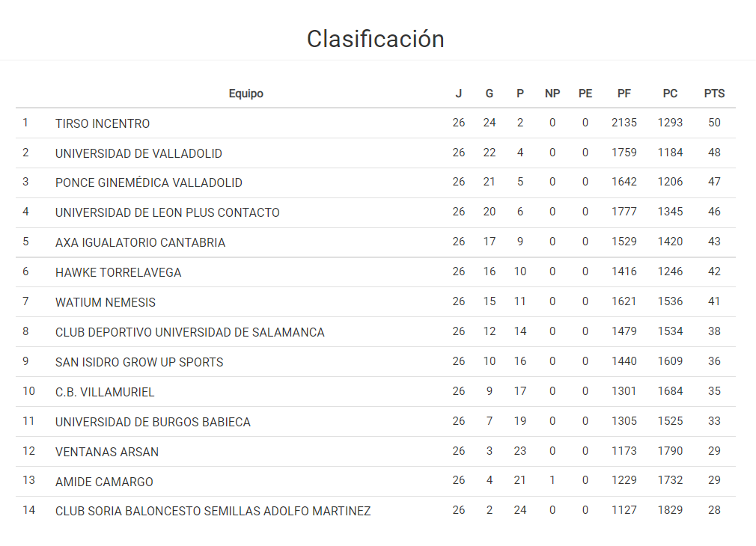Image resolution: width=756 pixels, height=546 pixels.
Task: Click the TIRSO INCENTRO team name
Action: 103,123
